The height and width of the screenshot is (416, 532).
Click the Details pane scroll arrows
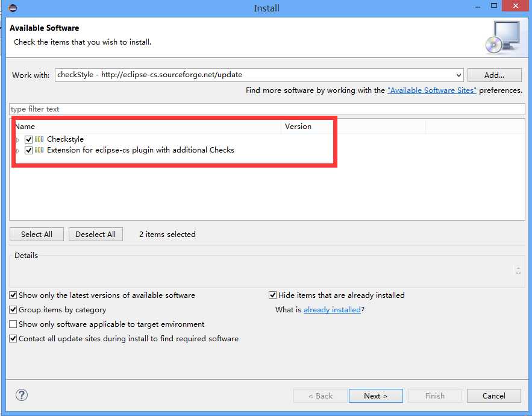[x=518, y=270]
